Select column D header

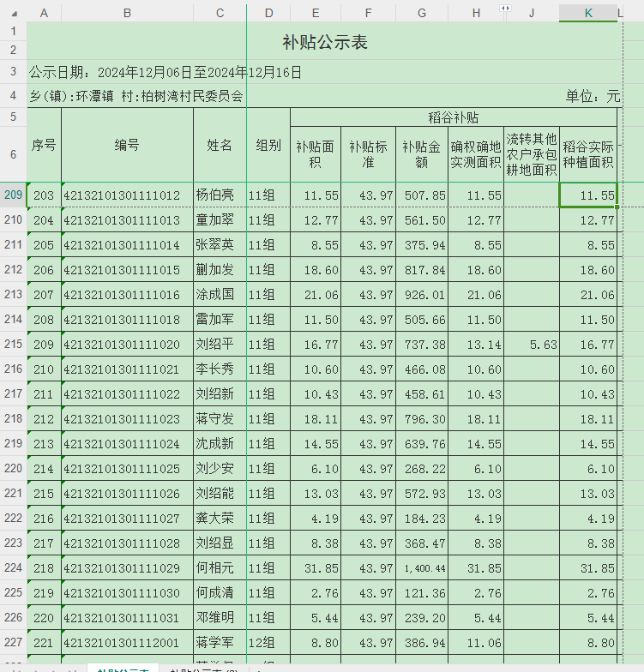click(268, 14)
